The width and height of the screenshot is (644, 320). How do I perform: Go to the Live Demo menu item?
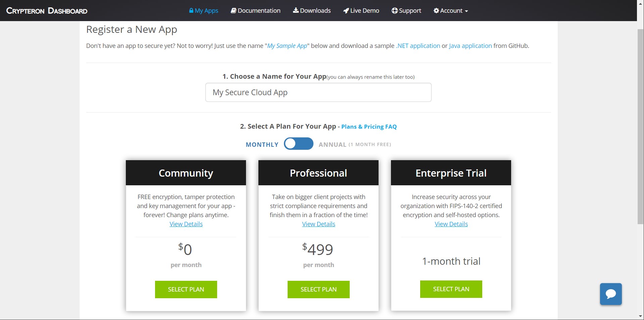(364, 11)
